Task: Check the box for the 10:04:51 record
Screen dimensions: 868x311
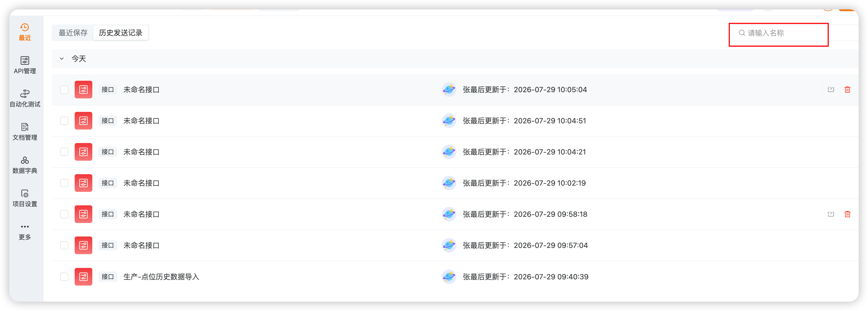Action: (64, 121)
